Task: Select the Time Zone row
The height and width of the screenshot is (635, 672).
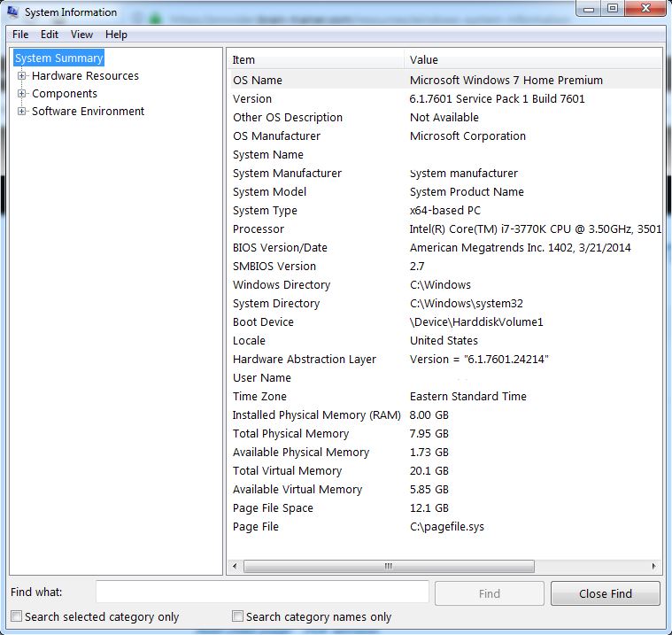Action: [445, 396]
